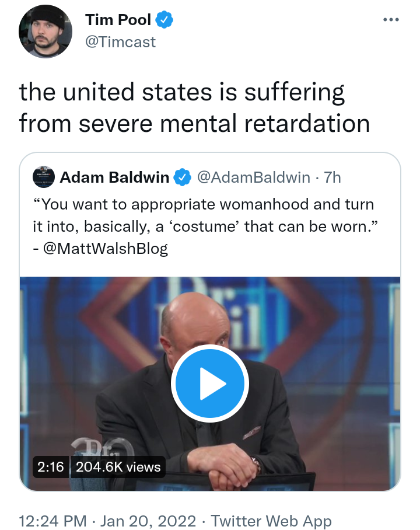Click the main tweet text

195,107
